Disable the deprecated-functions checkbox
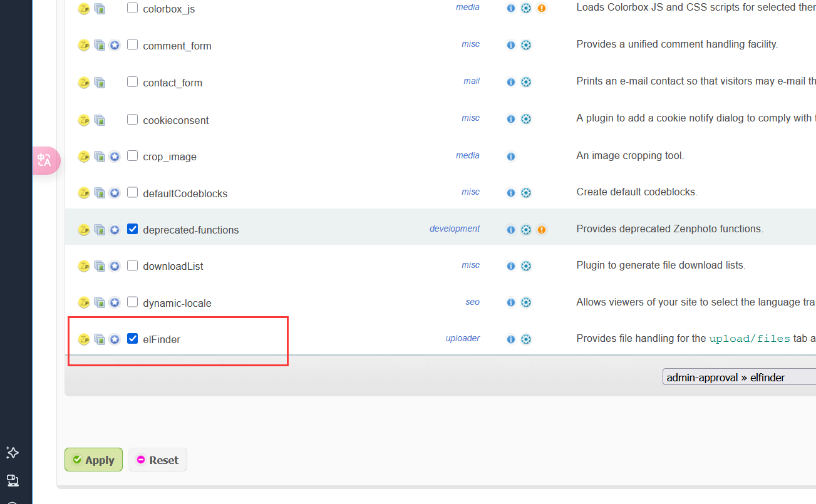816x504 pixels. (132, 229)
